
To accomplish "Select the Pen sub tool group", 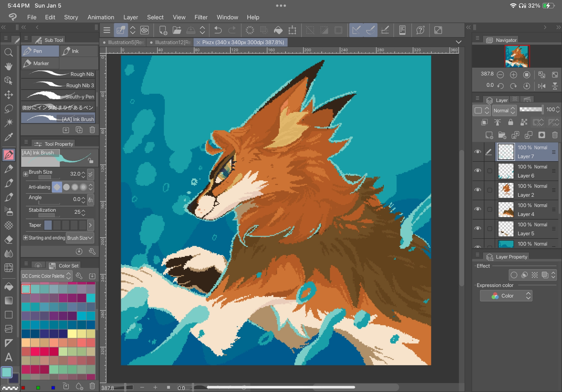I will [x=40, y=51].
